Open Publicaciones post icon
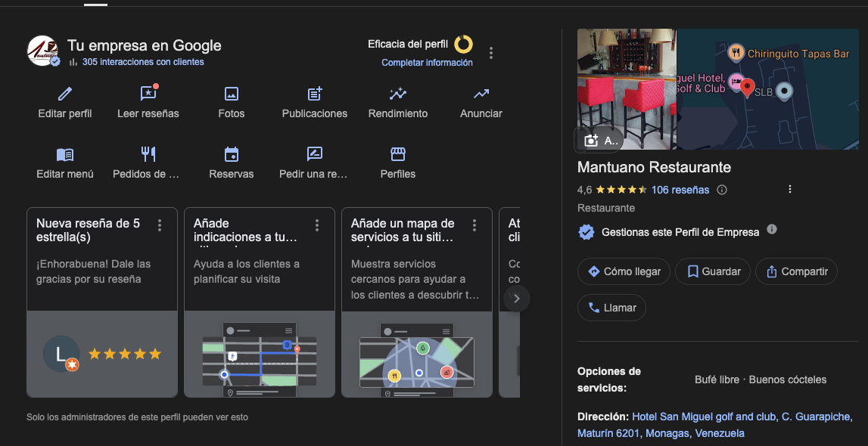 315,94
